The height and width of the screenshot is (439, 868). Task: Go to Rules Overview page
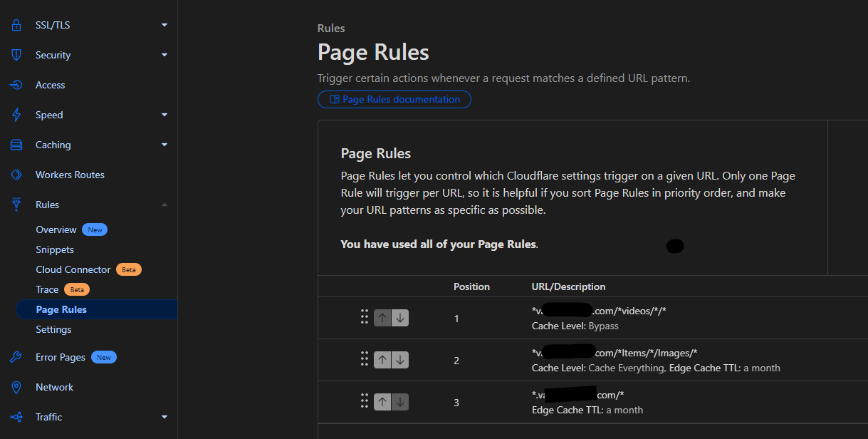point(56,229)
